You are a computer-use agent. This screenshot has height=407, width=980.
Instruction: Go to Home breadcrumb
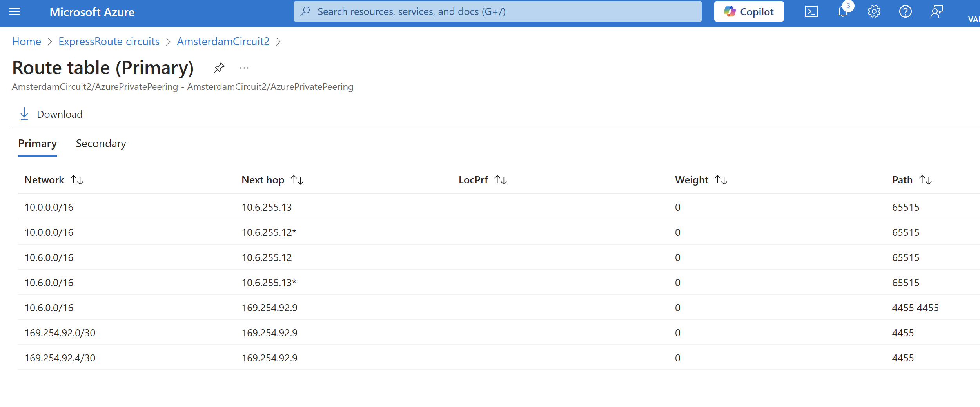[x=27, y=42]
